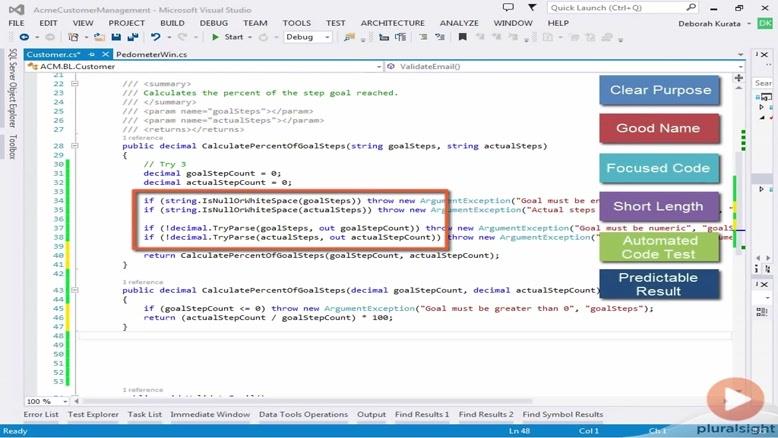Open the Deborah Kurata account dropdown
Screen dimensions: 778x438
pyautogui.click(x=749, y=24)
